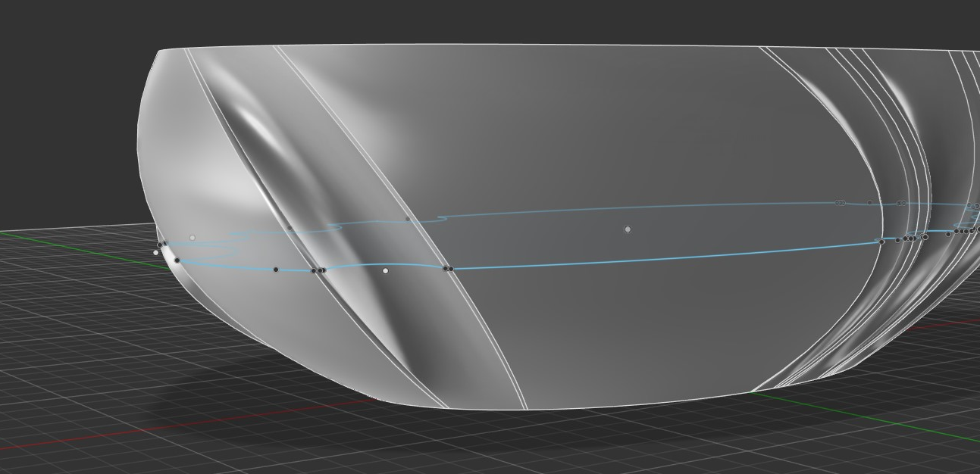
Task: Pick the pale gray point on the left end face
Action: point(193,238)
